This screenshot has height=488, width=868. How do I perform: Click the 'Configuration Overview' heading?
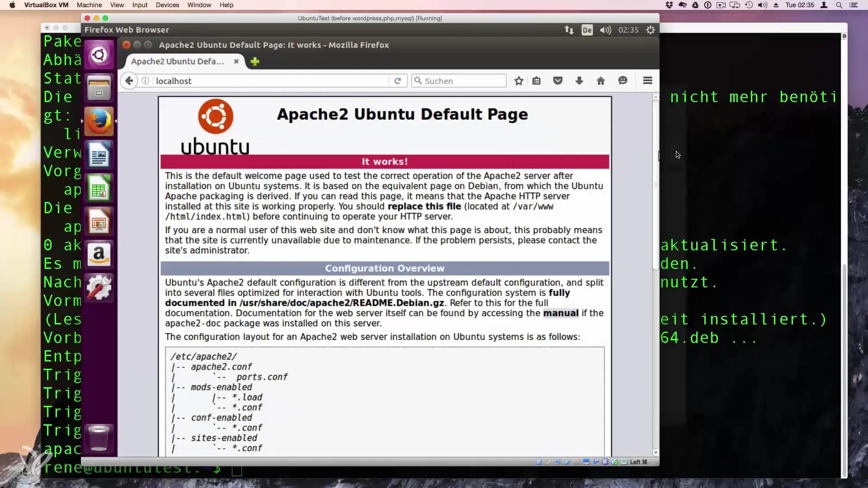pos(385,268)
